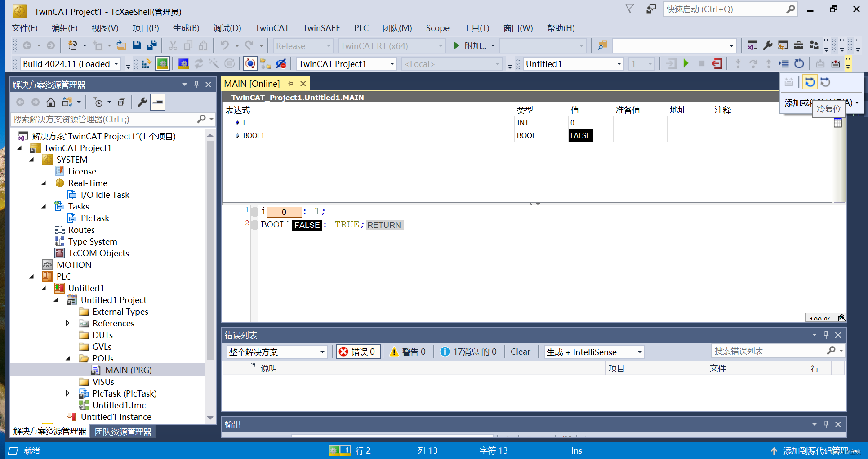The height and width of the screenshot is (459, 868).
Task: Click the Scan magic wand icon
Action: 214,64
